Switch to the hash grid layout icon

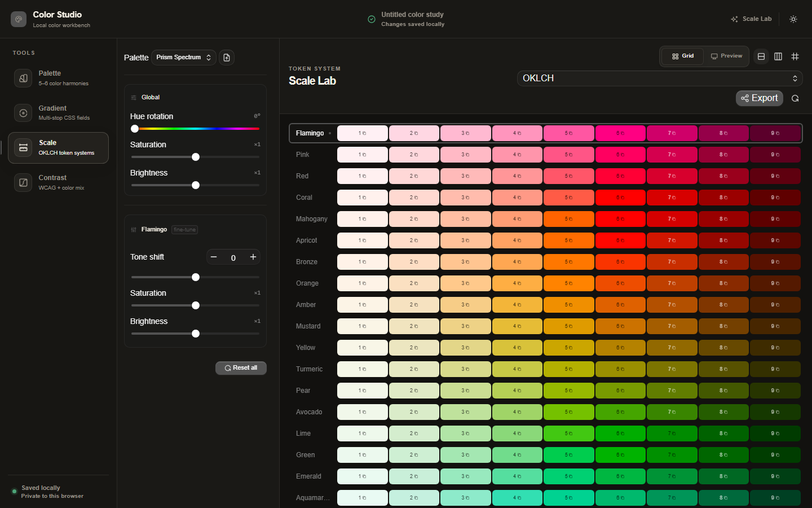[795, 56]
